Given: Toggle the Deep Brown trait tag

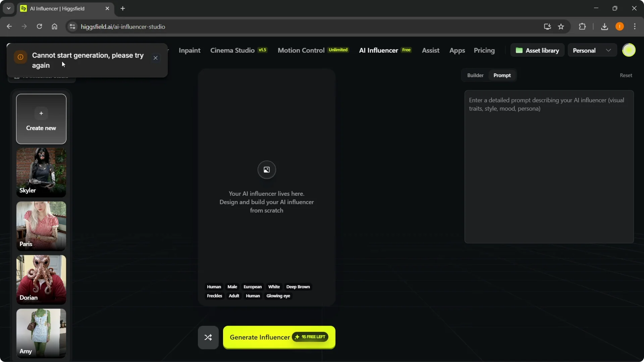Looking at the screenshot, I should coord(298,287).
